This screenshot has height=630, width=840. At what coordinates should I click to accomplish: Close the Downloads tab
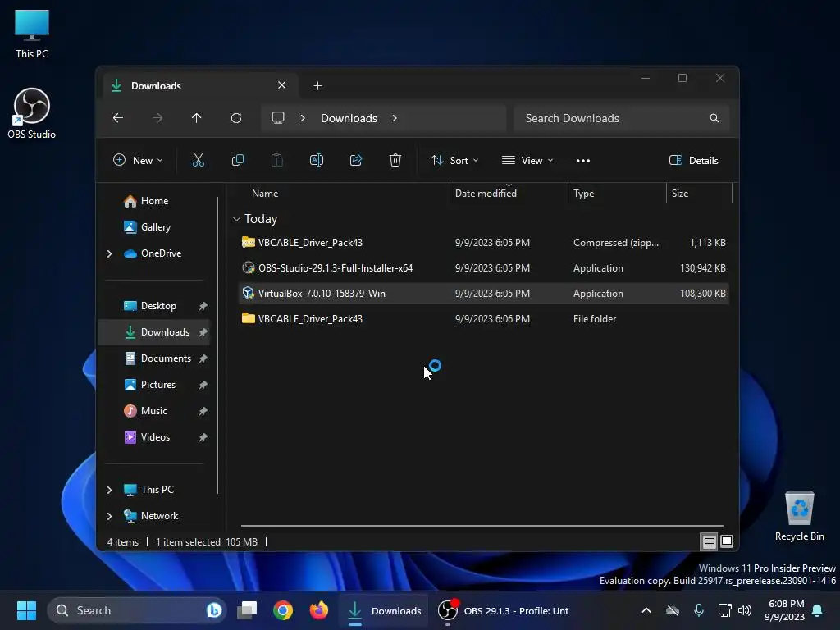pyautogui.click(x=282, y=85)
